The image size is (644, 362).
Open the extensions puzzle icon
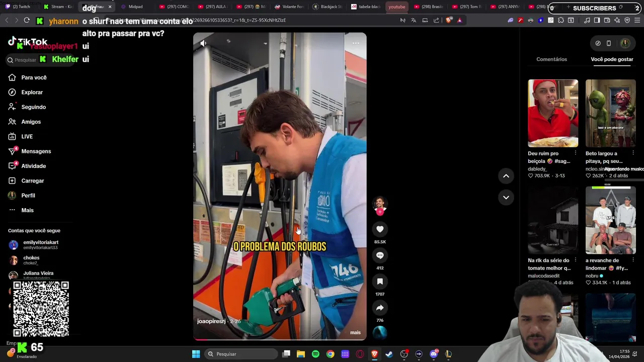click(561, 20)
